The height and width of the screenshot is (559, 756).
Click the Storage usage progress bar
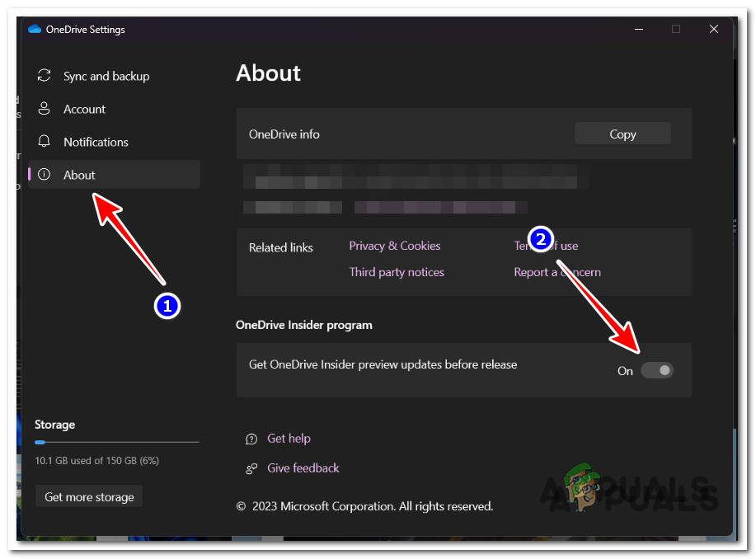[115, 442]
